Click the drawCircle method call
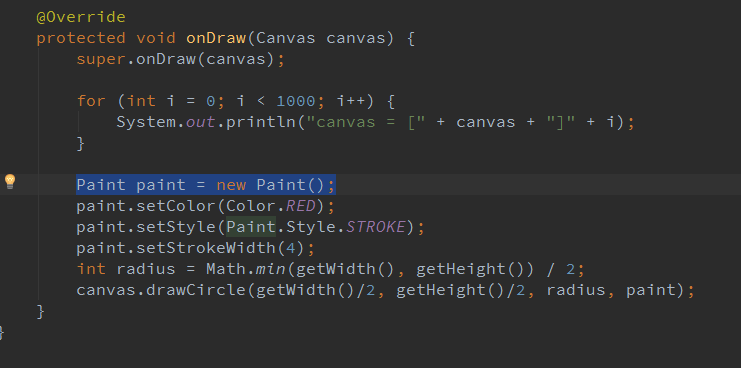 pyautogui.click(x=196, y=290)
